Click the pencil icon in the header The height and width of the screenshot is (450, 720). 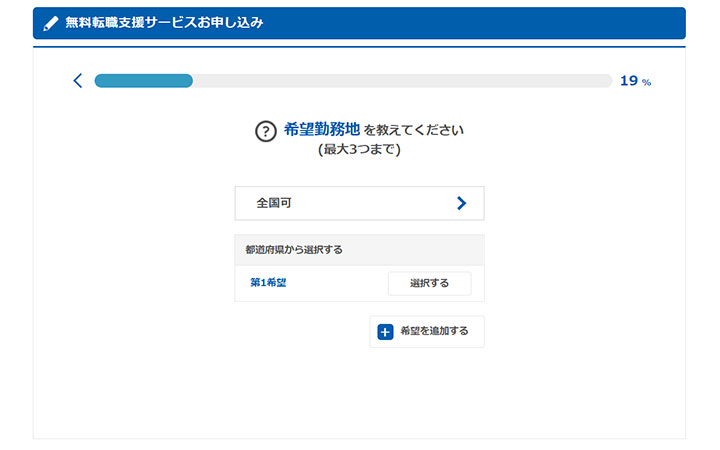[x=51, y=23]
